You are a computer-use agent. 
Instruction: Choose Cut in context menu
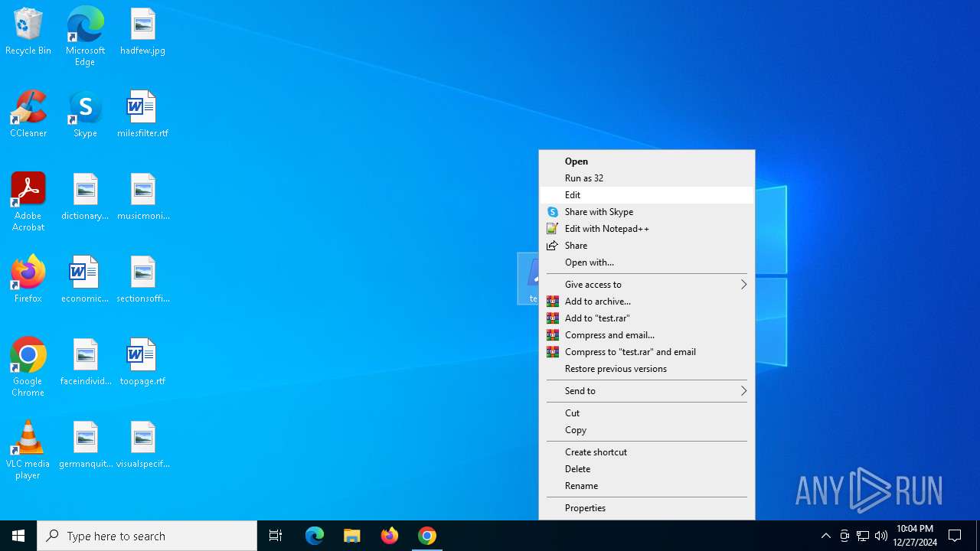coord(647,413)
